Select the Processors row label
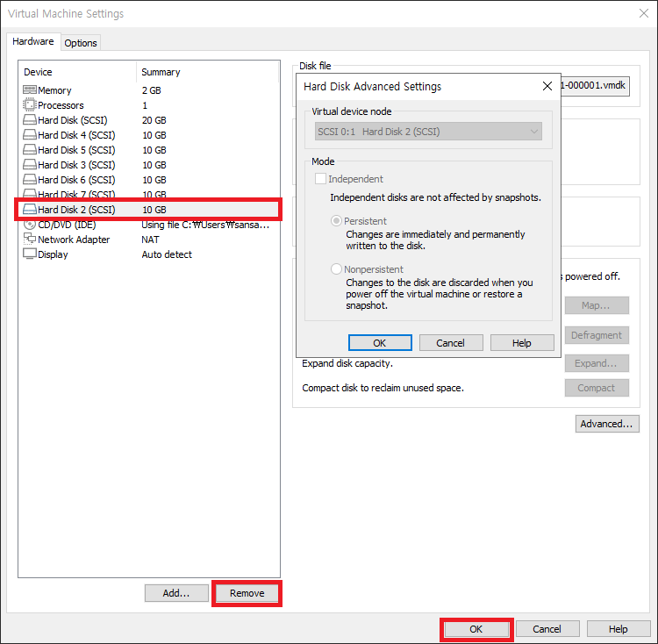 click(61, 105)
